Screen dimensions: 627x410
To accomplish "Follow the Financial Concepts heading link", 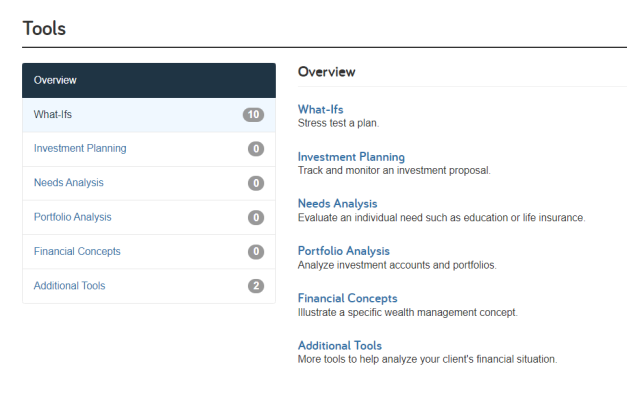I will pyautogui.click(x=347, y=298).
